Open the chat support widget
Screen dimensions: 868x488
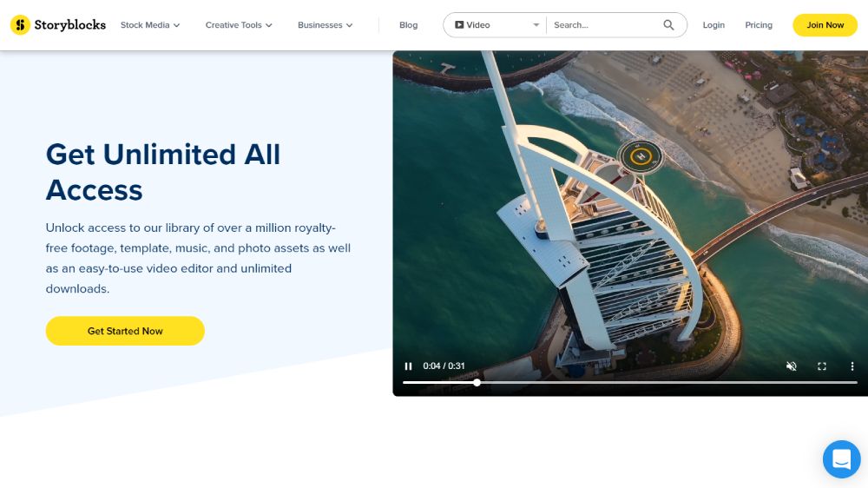[841, 459]
